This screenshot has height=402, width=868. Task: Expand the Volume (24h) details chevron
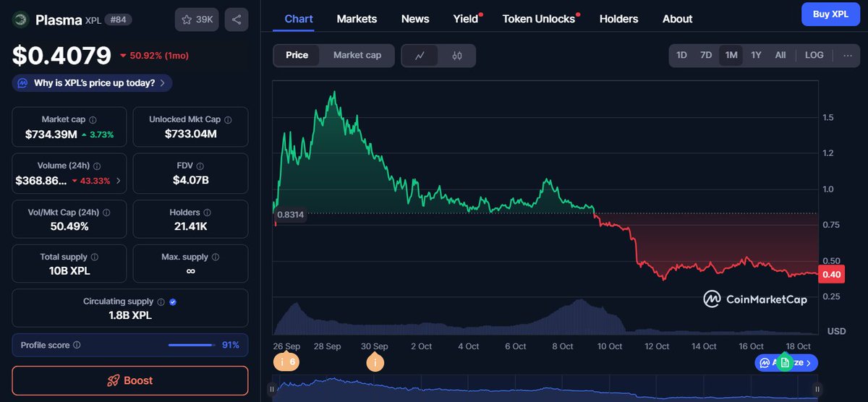coord(118,181)
